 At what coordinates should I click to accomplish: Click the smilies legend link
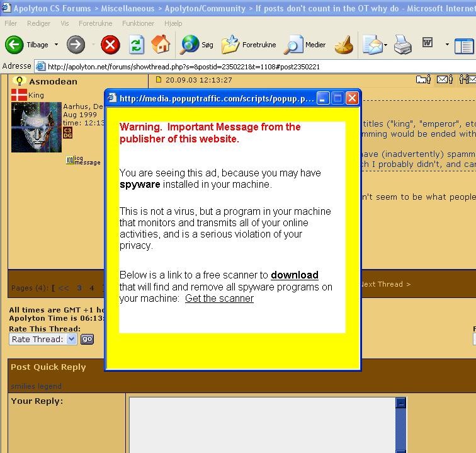coord(36,386)
